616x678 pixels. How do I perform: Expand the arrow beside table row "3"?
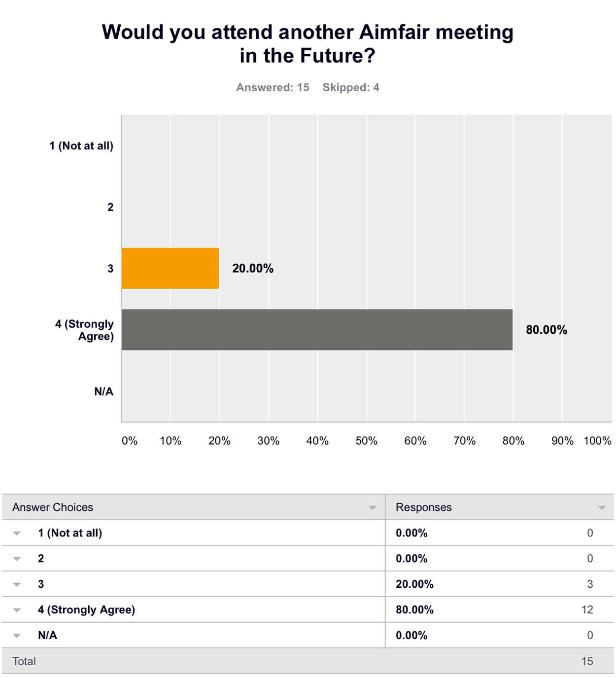pyautogui.click(x=17, y=584)
